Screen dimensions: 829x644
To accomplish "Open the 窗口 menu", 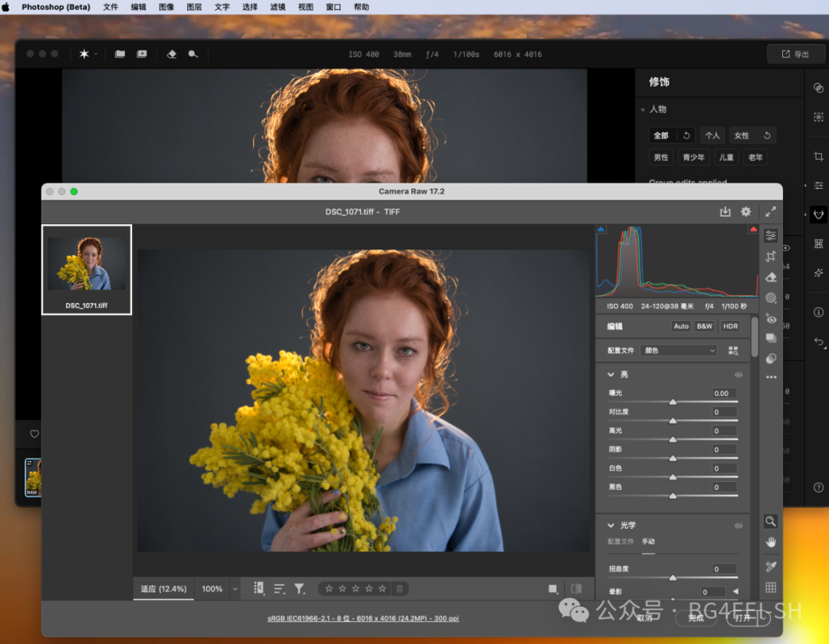I will [x=333, y=7].
